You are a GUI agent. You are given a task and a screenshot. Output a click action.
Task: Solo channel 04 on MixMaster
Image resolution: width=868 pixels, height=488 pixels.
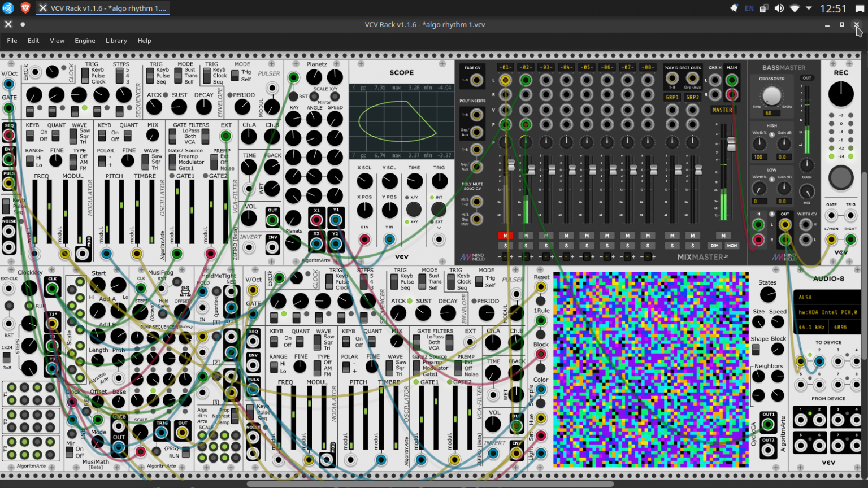pos(566,246)
